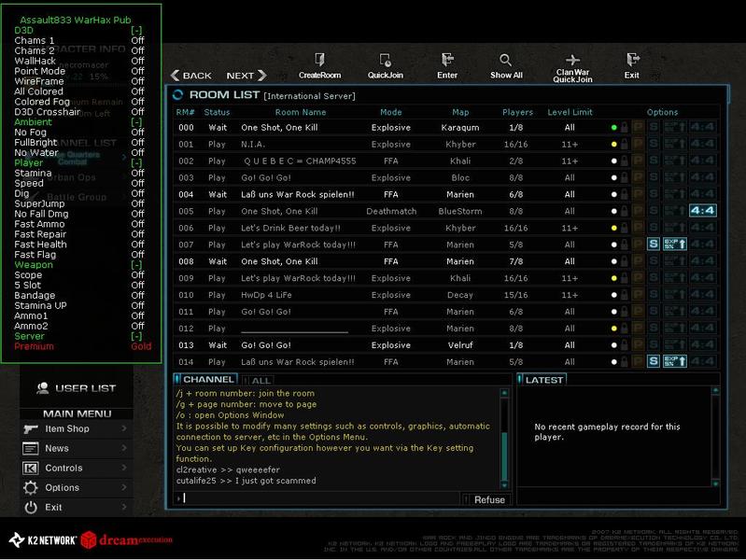Click the Refuse button
The width and height of the screenshot is (746, 560).
point(486,499)
